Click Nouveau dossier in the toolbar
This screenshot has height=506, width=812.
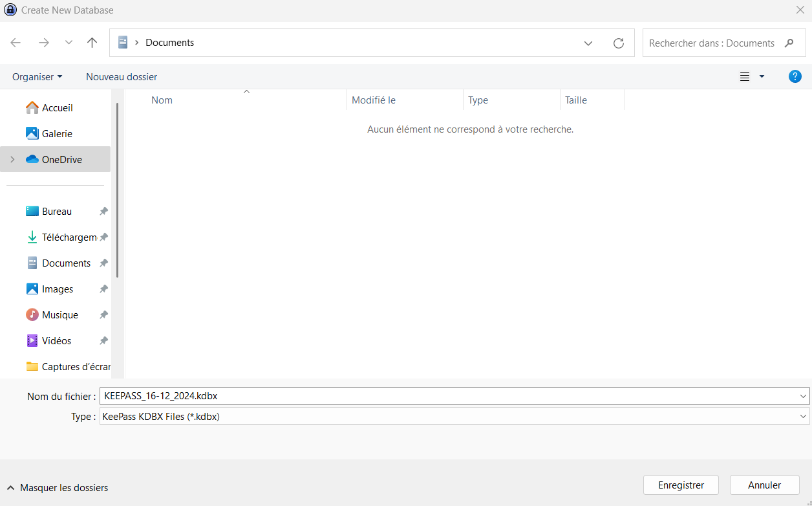click(122, 76)
